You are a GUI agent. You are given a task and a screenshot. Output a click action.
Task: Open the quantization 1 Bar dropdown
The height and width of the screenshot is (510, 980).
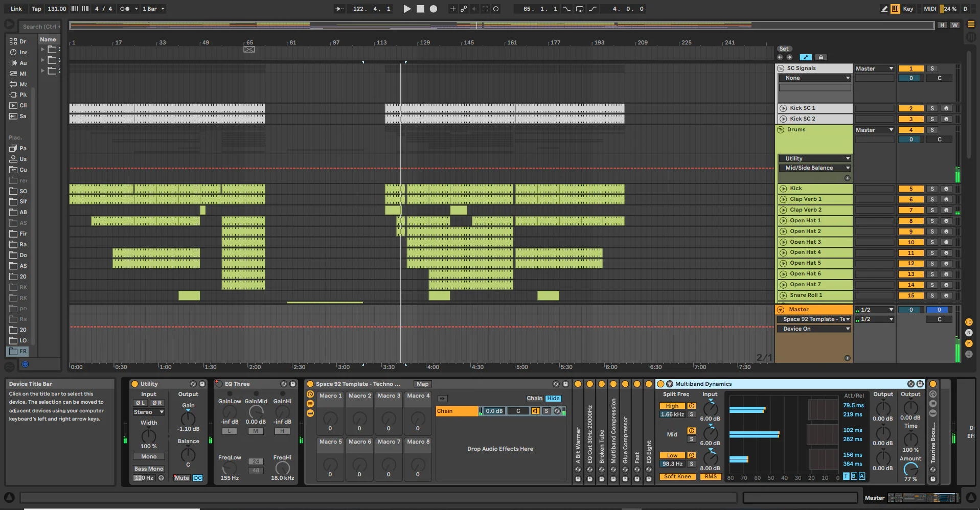click(153, 9)
